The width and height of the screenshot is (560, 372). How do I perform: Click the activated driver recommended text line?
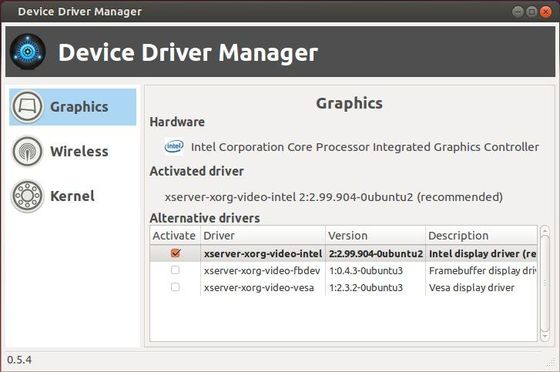334,197
